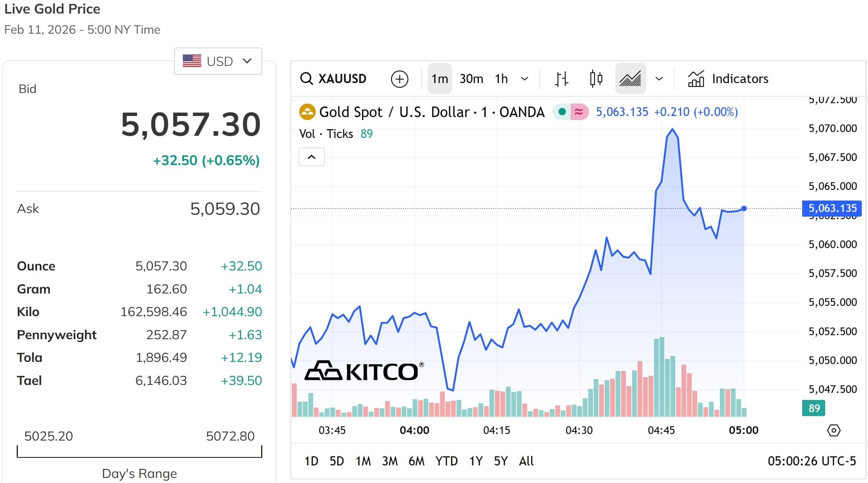This screenshot has height=483, width=868.
Task: Select the bar chart style icon
Action: click(x=561, y=79)
